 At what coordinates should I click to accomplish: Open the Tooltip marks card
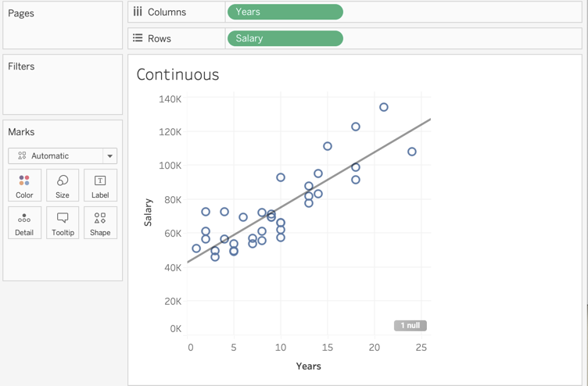[x=63, y=223]
